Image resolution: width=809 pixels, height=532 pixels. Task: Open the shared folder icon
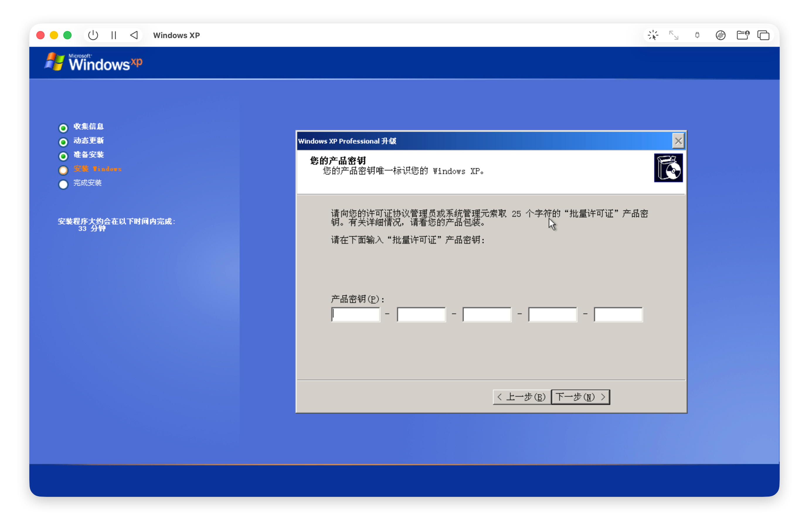click(x=743, y=35)
